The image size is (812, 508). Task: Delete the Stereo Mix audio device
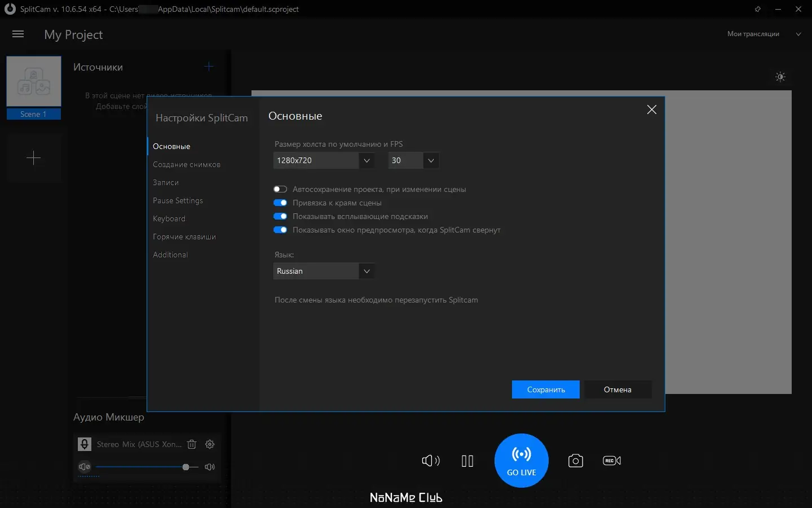click(192, 444)
